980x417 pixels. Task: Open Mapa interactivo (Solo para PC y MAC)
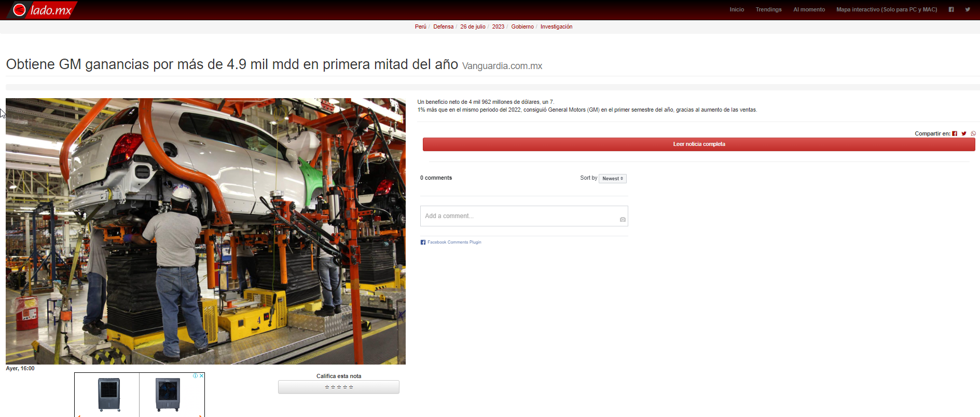[887, 9]
